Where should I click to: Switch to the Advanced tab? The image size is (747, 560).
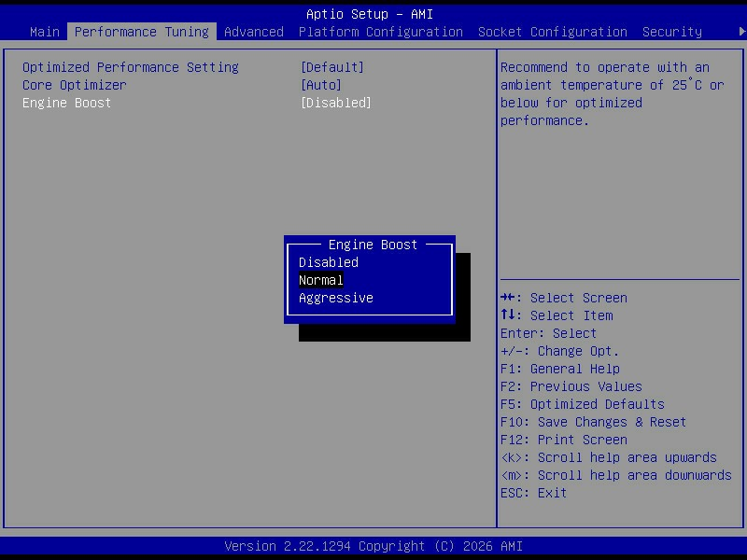click(253, 32)
